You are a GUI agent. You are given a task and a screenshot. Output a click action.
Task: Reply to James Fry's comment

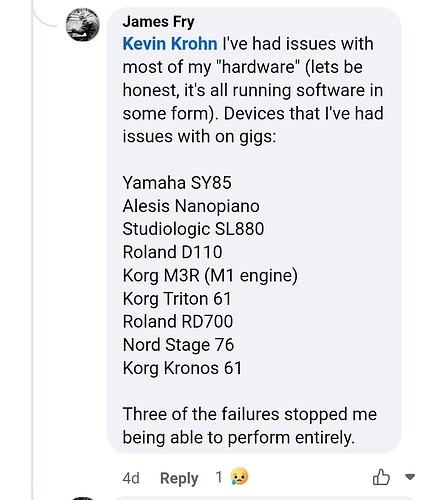[179, 478]
